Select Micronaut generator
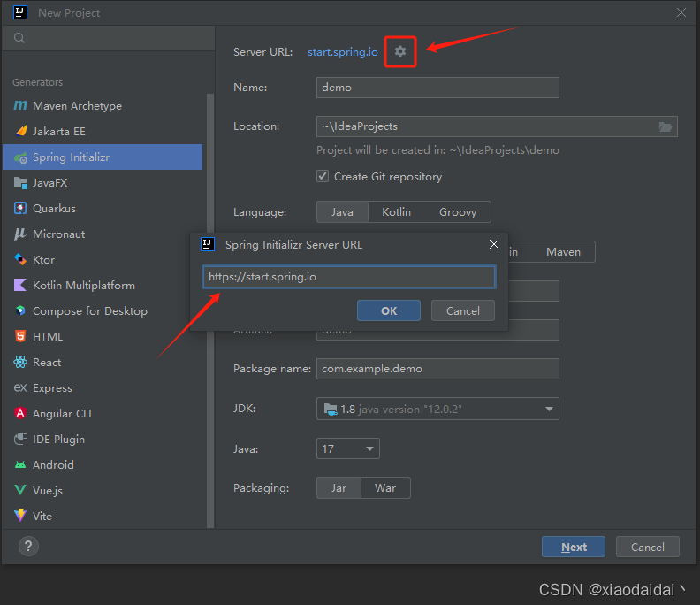This screenshot has width=700, height=605. click(103, 234)
